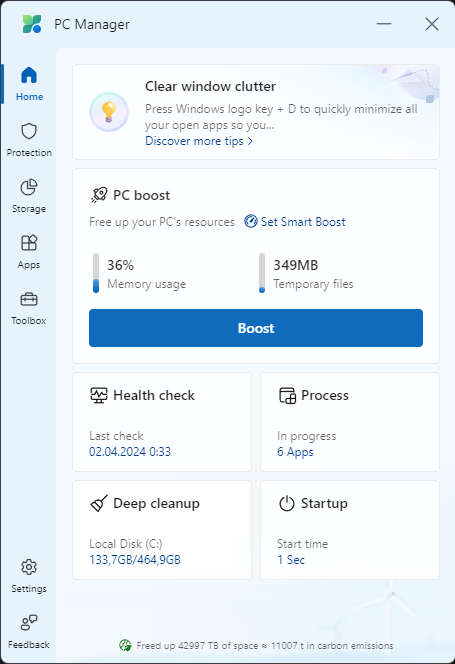Click the lightbulb tip icon

pos(109,112)
